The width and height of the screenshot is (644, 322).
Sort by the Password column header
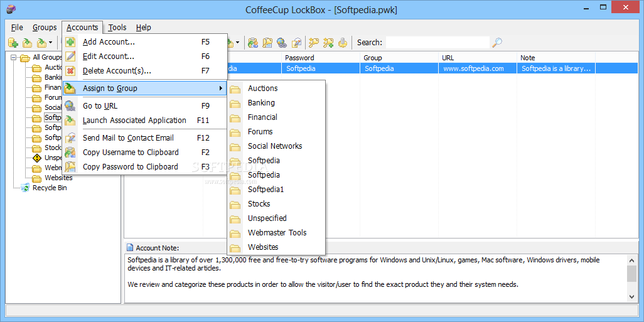pyautogui.click(x=320, y=58)
